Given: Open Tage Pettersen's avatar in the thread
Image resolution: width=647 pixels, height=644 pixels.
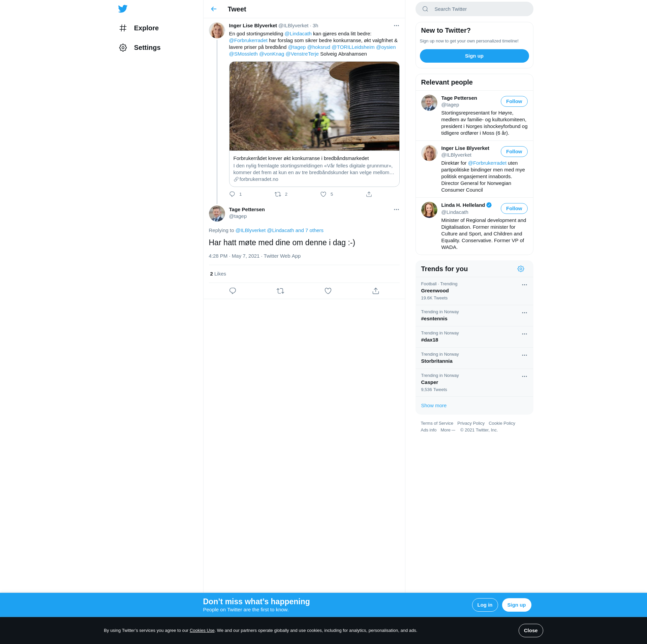Looking at the screenshot, I should pos(217,214).
